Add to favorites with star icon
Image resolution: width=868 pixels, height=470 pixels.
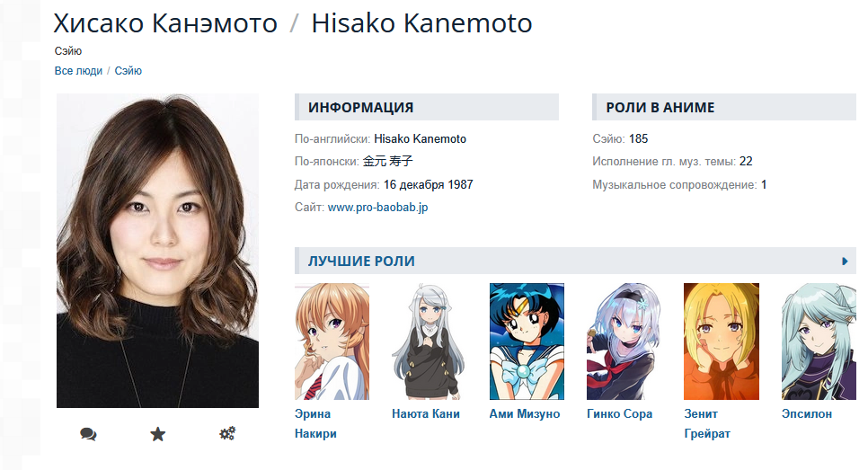(x=158, y=434)
